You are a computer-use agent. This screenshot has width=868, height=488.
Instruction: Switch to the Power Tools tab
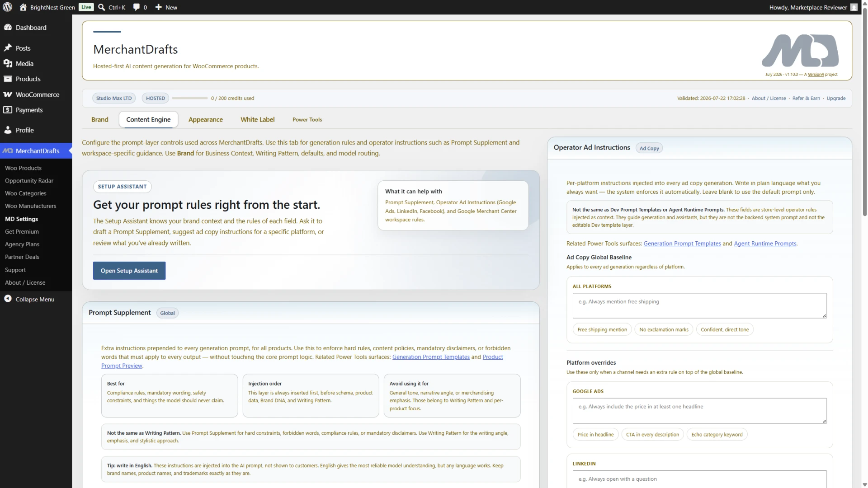click(x=307, y=119)
